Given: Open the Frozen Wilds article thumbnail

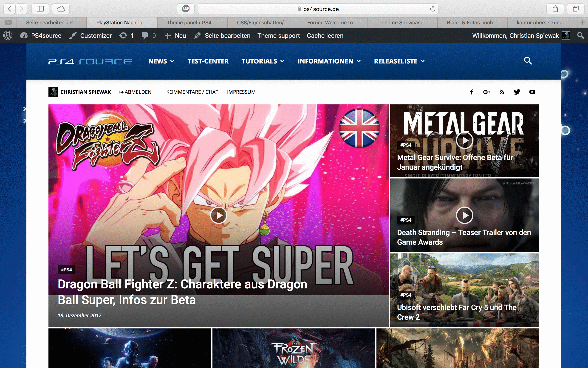Looking at the screenshot, I should pyautogui.click(x=294, y=348).
